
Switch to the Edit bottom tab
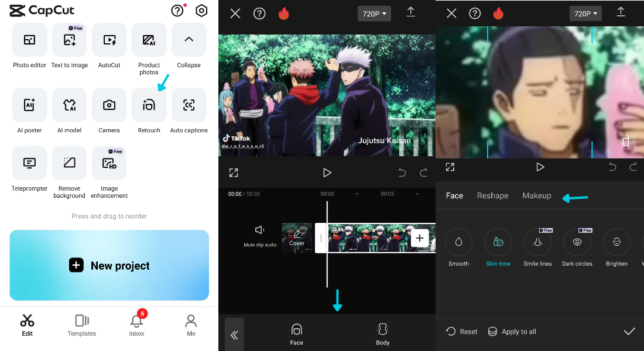[27, 325]
